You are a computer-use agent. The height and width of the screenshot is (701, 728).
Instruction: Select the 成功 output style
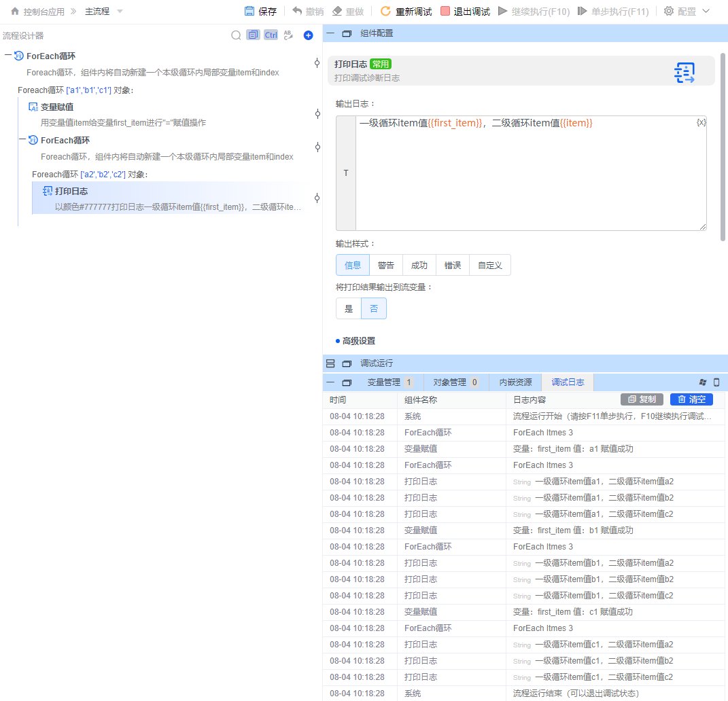pos(419,266)
